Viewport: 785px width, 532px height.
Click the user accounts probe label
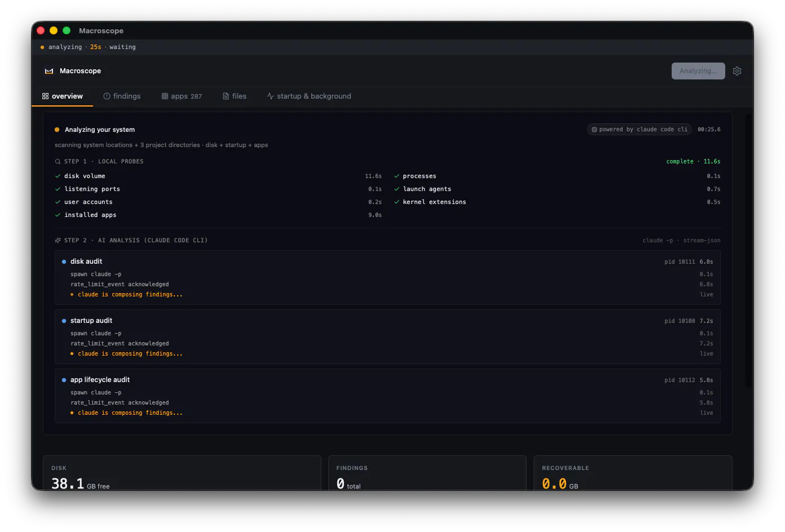click(89, 202)
